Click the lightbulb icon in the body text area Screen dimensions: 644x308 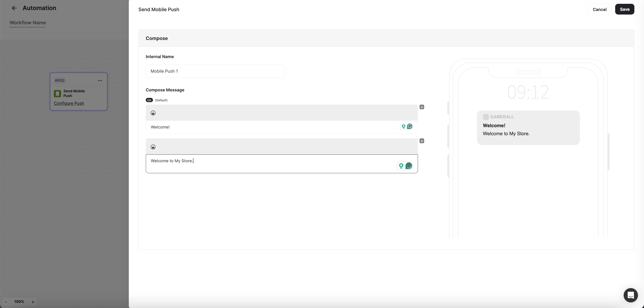click(401, 166)
